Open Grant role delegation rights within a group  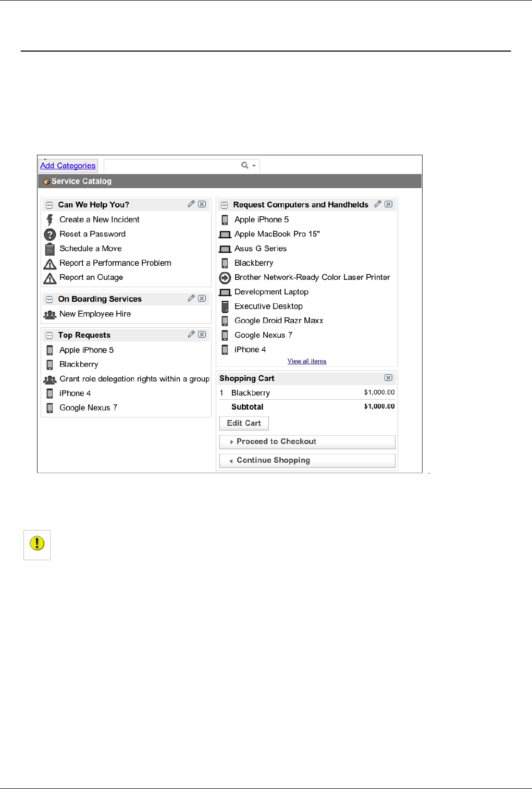(x=134, y=379)
